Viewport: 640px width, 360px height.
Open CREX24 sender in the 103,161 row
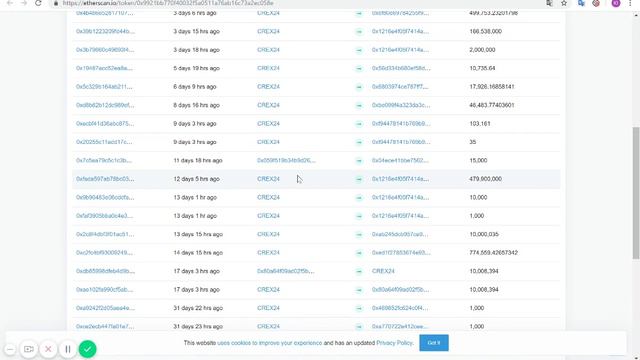[268, 124]
